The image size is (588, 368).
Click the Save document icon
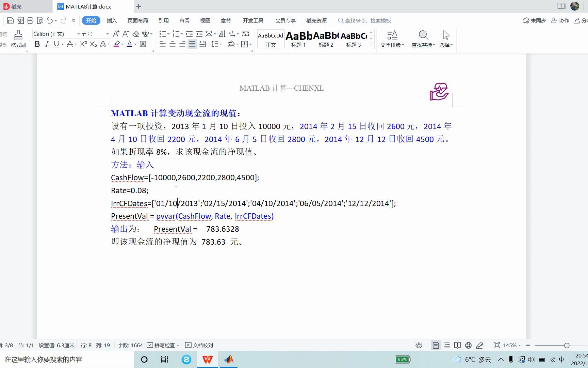10,20
